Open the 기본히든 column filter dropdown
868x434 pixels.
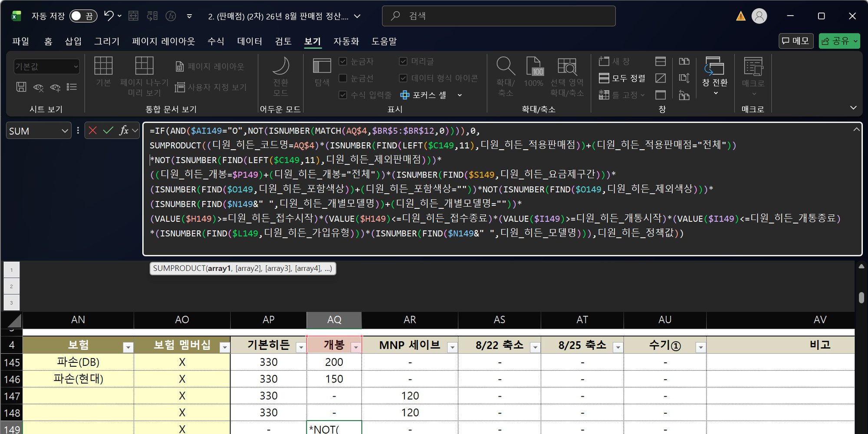tap(301, 347)
